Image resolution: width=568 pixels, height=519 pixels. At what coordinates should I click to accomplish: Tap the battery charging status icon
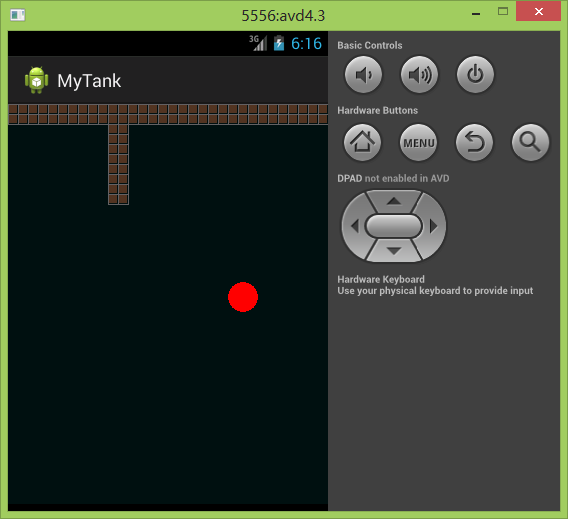tap(279, 43)
